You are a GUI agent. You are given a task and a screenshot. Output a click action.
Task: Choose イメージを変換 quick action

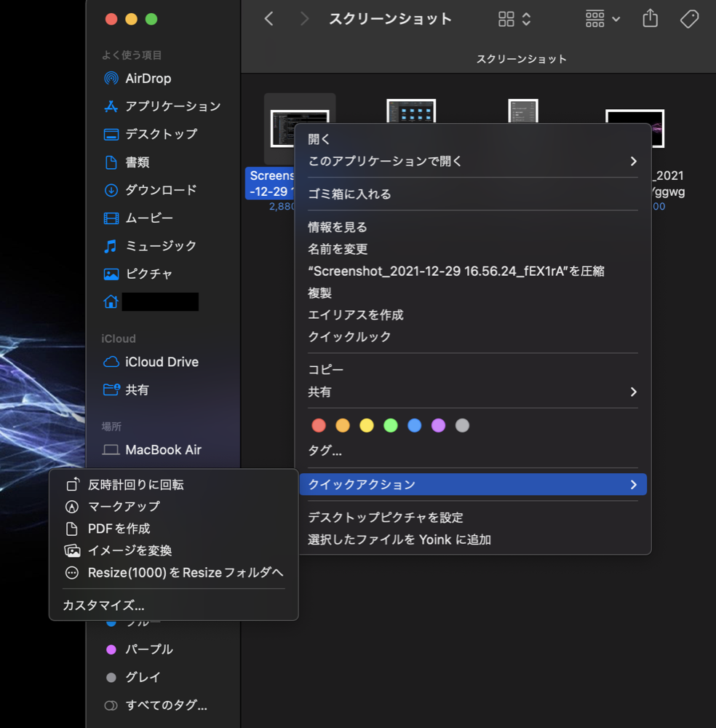pos(174,550)
